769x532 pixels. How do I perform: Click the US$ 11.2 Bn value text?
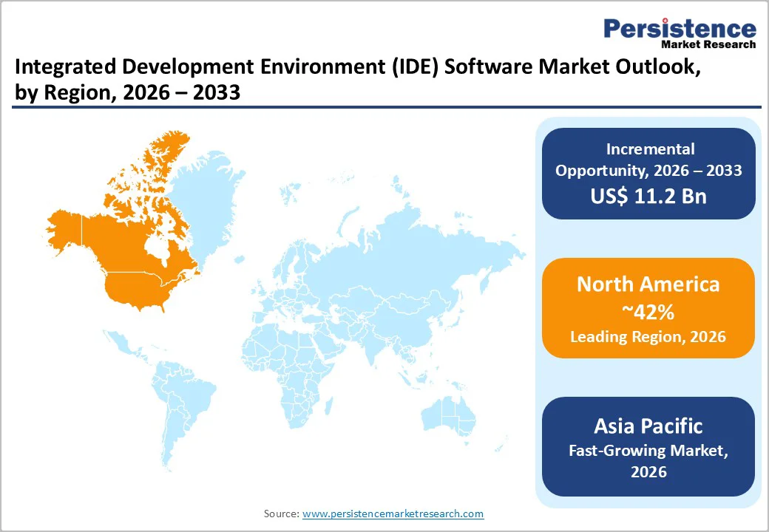648,196
